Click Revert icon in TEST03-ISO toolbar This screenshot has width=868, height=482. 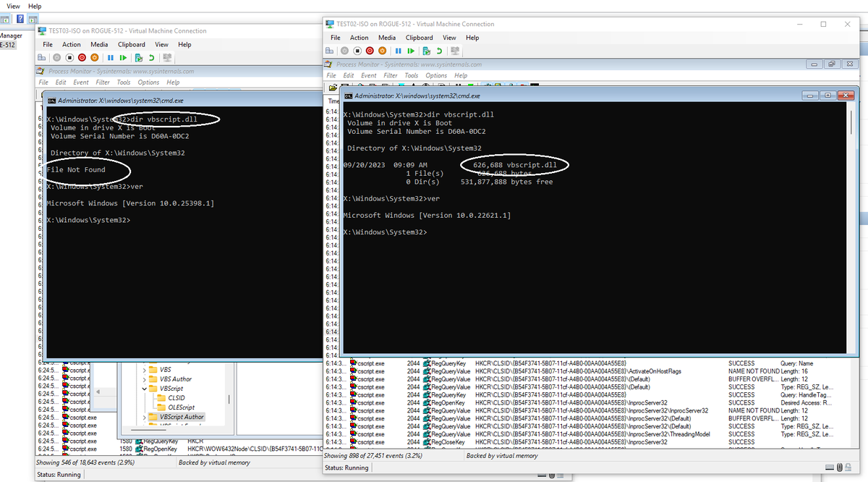[x=151, y=57]
